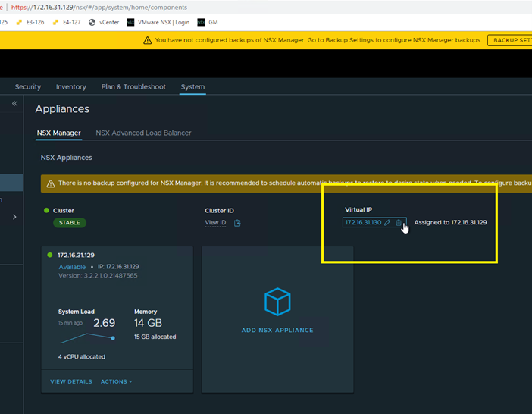Select the NSX Manager tab
The width and height of the screenshot is (532, 414).
coord(58,133)
